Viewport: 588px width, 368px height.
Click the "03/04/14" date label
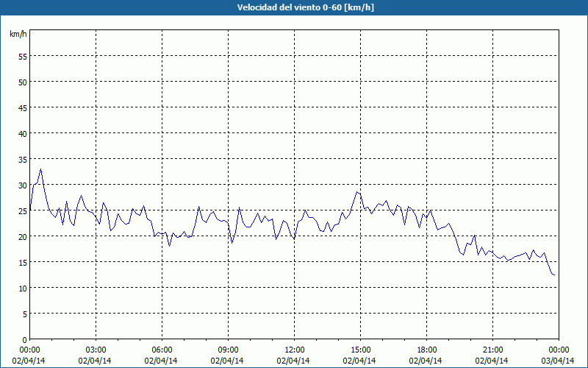[x=558, y=361]
